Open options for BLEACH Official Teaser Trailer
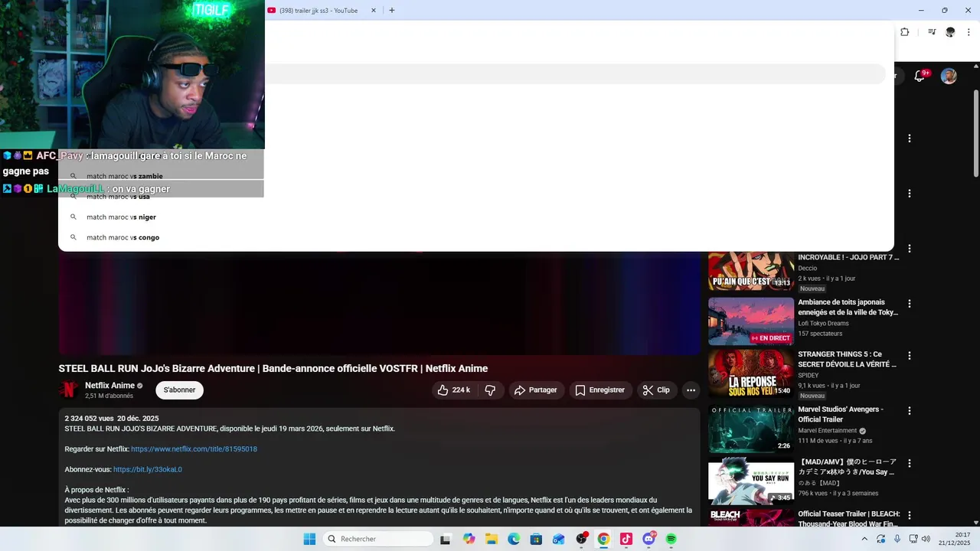This screenshot has height=551, width=980. pyautogui.click(x=910, y=517)
